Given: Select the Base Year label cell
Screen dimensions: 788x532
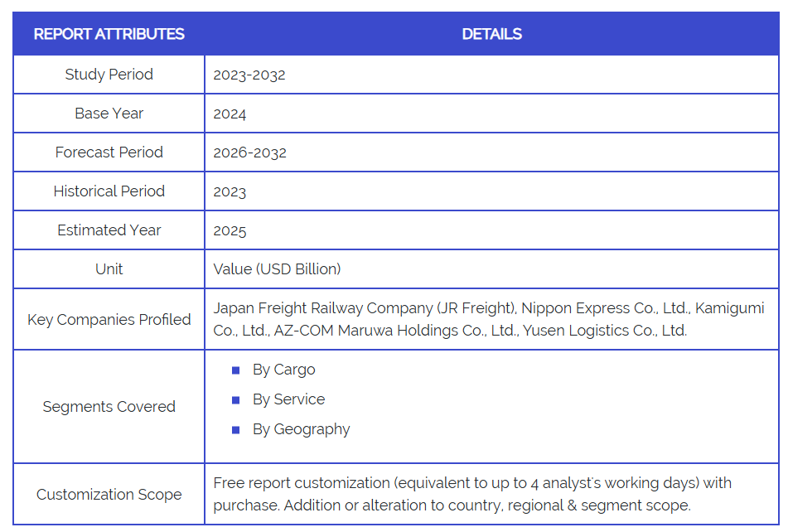Looking at the screenshot, I should tap(109, 114).
